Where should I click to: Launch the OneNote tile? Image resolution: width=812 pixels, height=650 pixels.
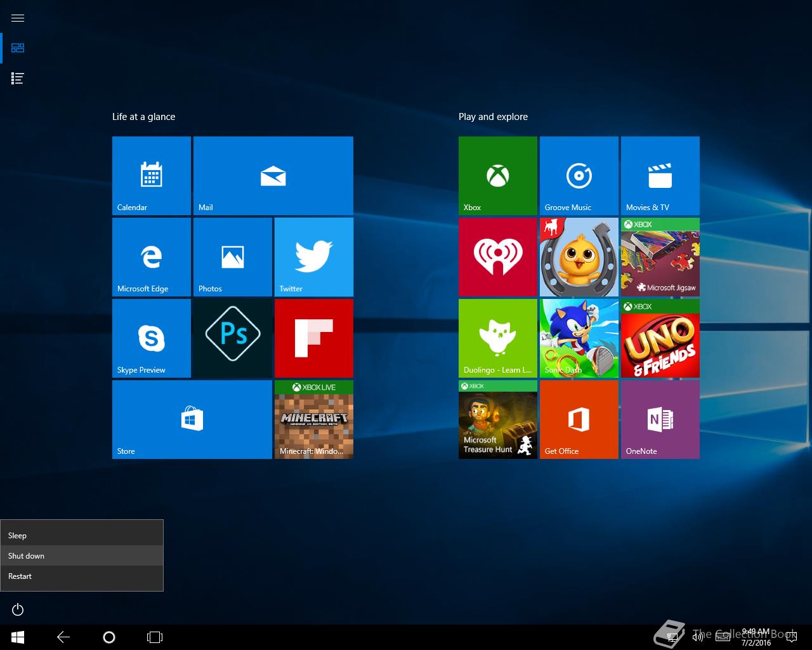point(660,420)
